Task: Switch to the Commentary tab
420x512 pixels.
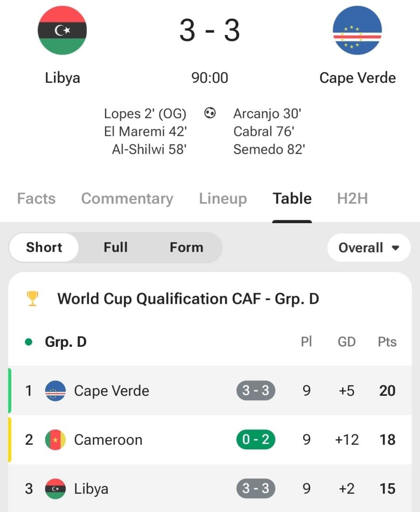Action: pyautogui.click(x=127, y=199)
